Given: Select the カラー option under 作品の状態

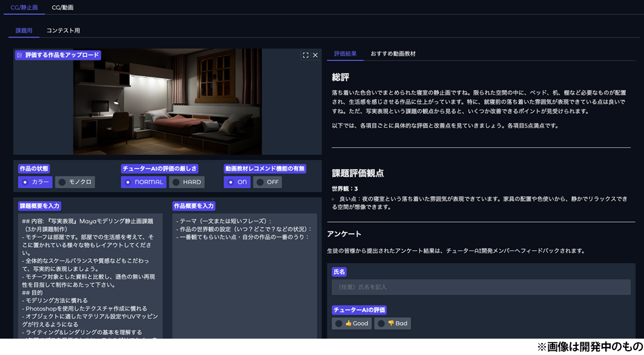Looking at the screenshot, I should point(34,182).
